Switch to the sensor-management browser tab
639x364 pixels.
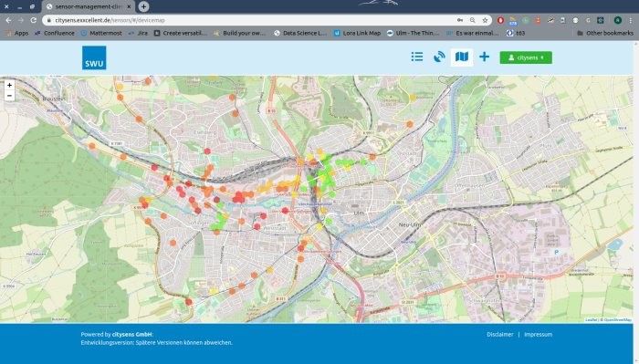[x=89, y=6]
